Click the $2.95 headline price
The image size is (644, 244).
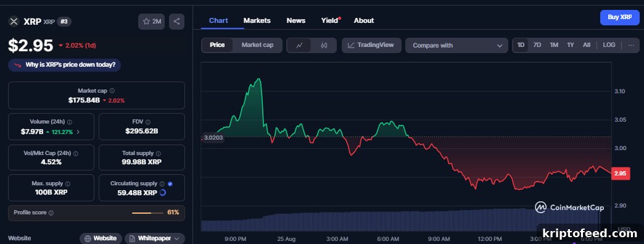point(31,46)
